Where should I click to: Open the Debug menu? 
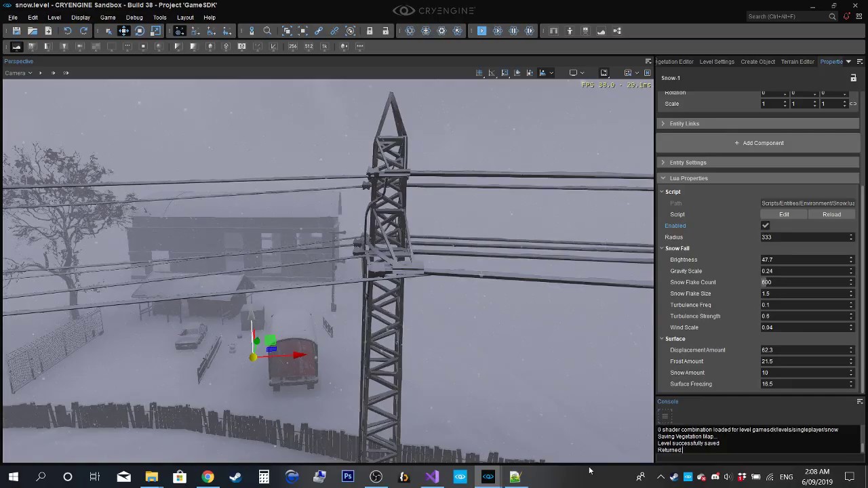pyautogui.click(x=134, y=17)
